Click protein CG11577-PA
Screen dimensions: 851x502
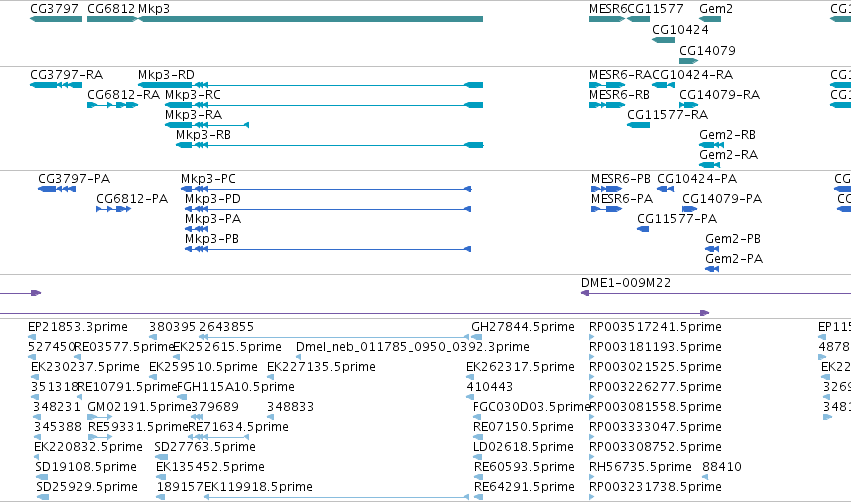[643, 230]
